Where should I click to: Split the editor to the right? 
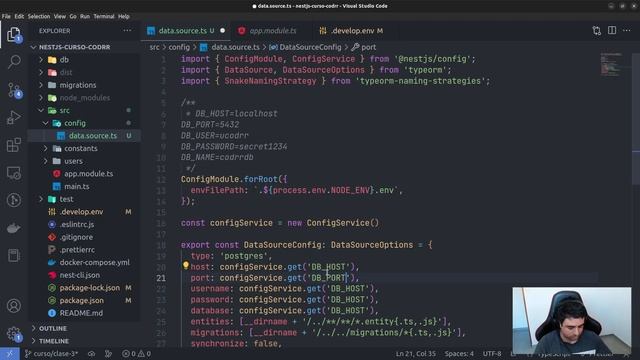click(612, 31)
